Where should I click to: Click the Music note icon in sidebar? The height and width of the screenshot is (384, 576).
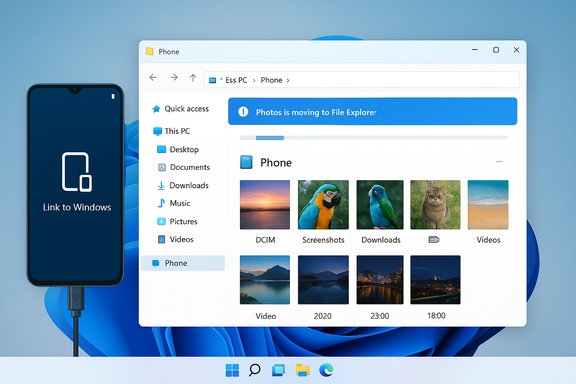click(161, 203)
